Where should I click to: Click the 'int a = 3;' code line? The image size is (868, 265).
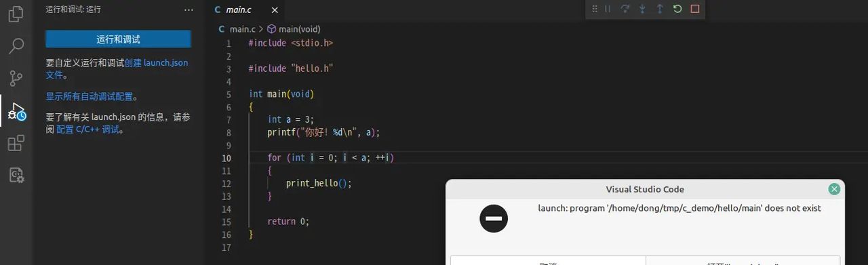(x=291, y=120)
